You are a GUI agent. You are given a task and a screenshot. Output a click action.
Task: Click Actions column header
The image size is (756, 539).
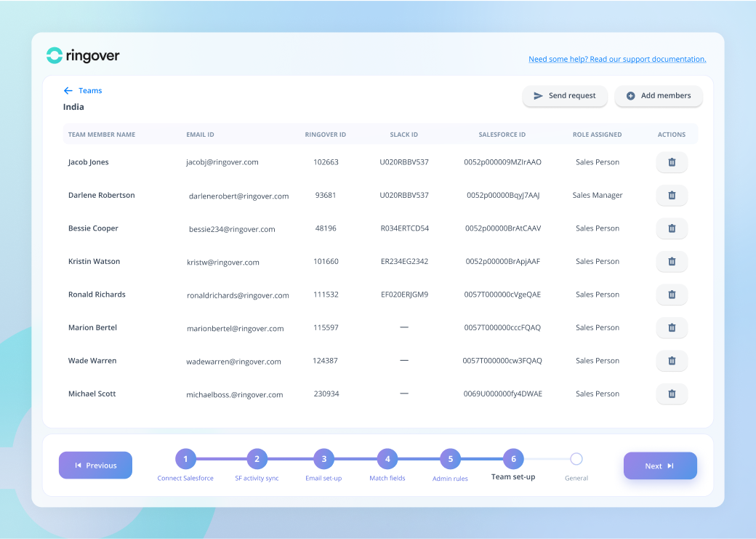[x=672, y=135]
